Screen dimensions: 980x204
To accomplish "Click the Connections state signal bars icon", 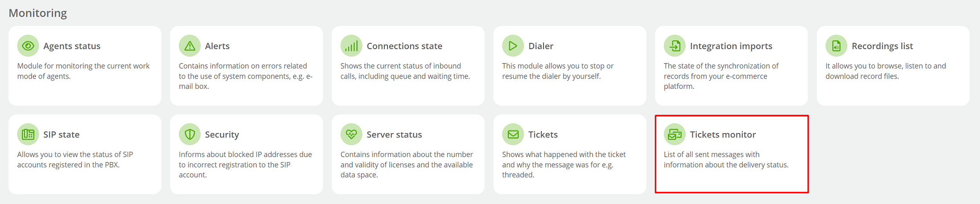I will tap(351, 46).
